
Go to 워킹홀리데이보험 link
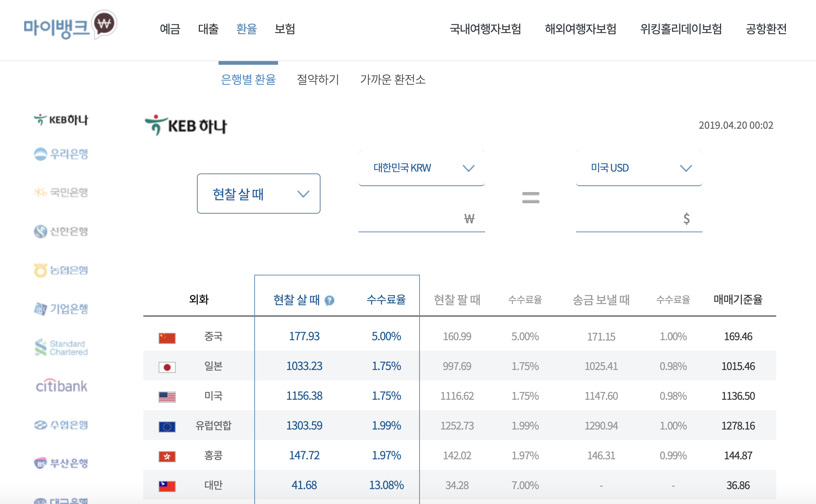pos(681,29)
